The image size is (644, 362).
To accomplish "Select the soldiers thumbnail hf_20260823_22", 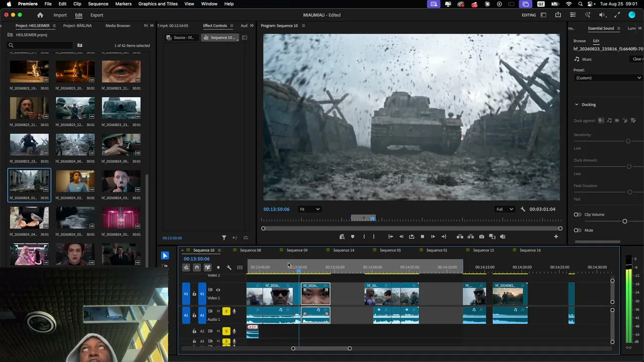I will (x=75, y=108).
